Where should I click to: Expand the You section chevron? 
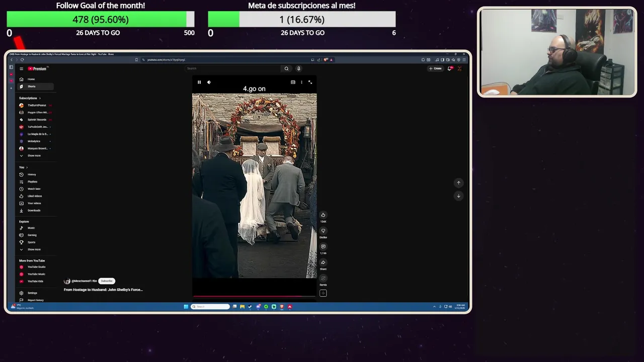27,167
